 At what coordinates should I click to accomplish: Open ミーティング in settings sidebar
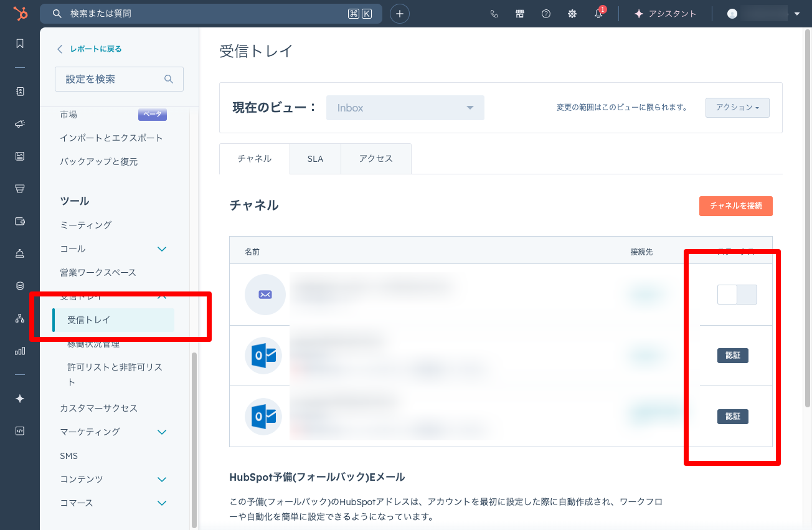[x=86, y=225]
